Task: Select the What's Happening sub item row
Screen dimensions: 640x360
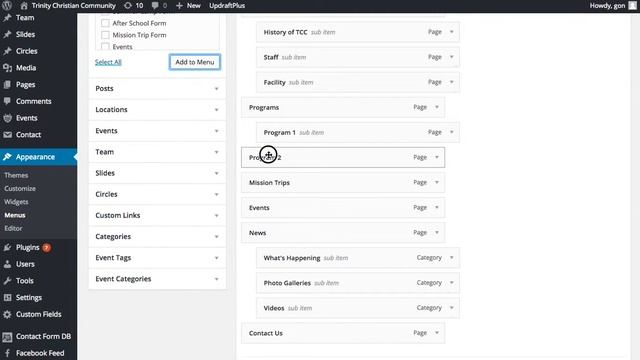Action: [x=358, y=258]
